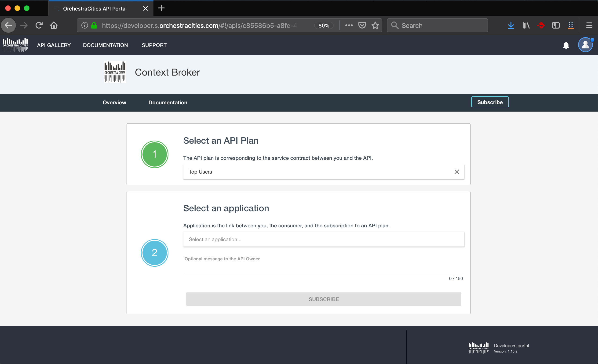Reload the page with refresh icon
The width and height of the screenshot is (598, 364).
(39, 25)
